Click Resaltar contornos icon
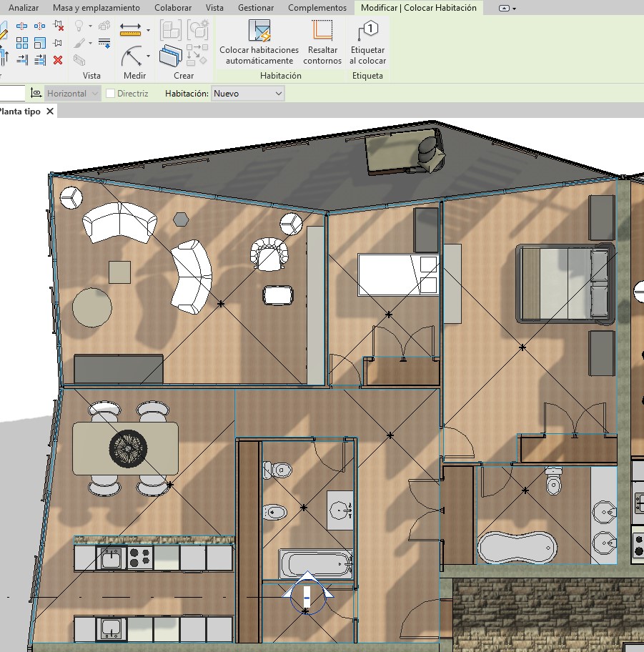The image size is (644, 652). click(322, 31)
